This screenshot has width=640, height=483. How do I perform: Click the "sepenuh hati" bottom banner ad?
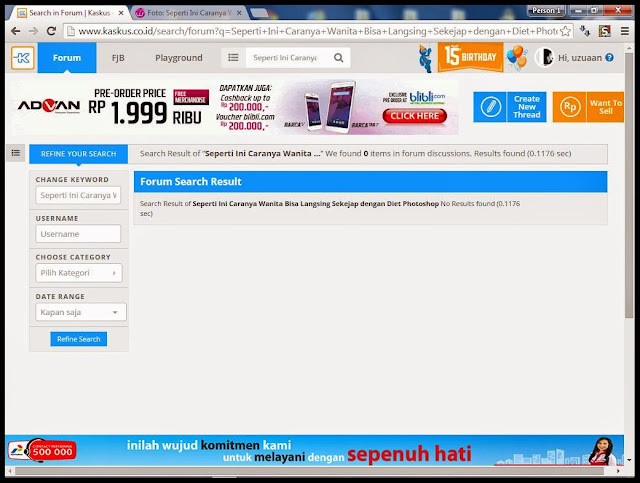click(314, 450)
